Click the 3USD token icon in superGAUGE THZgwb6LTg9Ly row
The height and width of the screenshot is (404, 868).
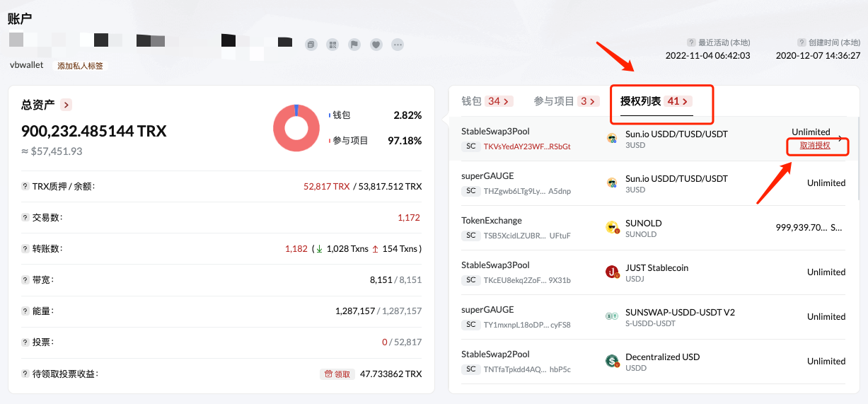(612, 183)
